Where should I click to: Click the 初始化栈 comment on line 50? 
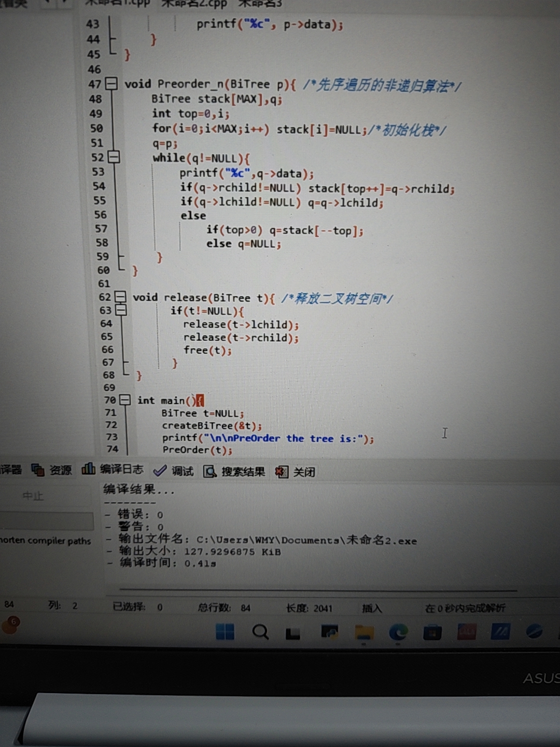pos(408,130)
